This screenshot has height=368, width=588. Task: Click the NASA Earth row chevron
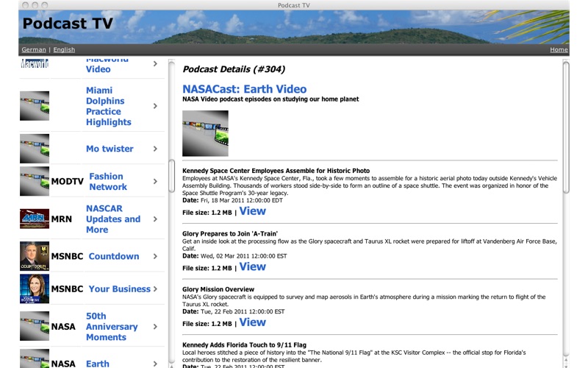[155, 364]
